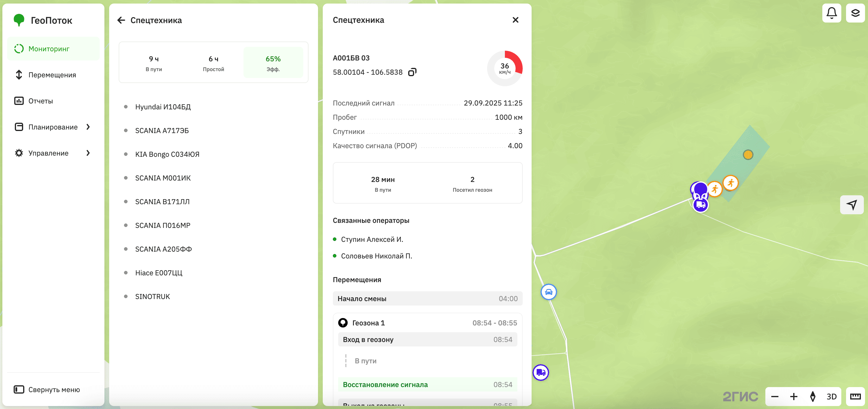Select SCANIA М001ИК from the vehicle list
868x409 pixels.
163,178
